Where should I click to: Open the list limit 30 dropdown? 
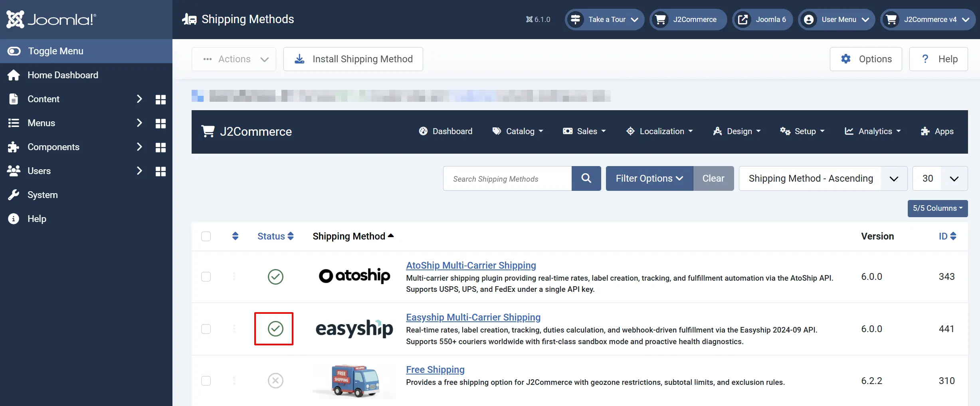[940, 178]
